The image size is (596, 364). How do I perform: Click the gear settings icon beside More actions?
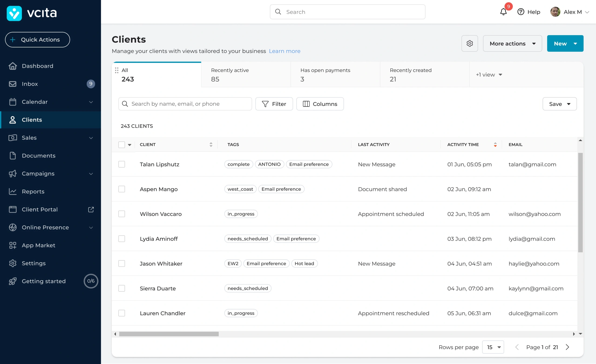pos(470,44)
